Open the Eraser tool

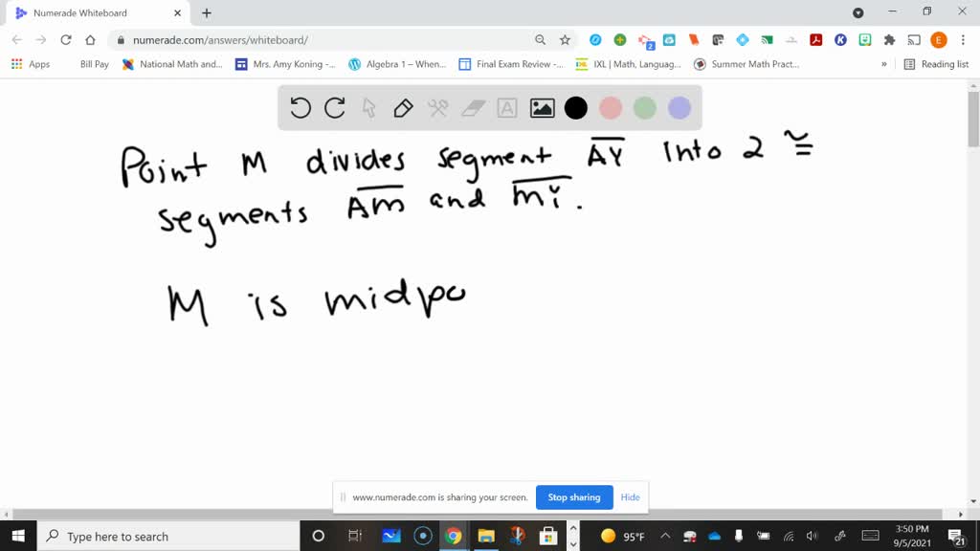(x=471, y=108)
